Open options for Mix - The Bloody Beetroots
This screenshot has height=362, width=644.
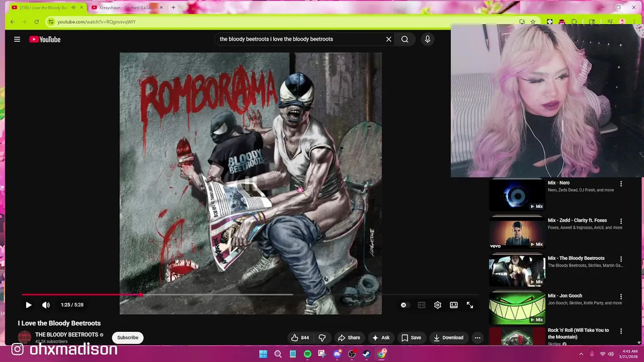(x=621, y=259)
